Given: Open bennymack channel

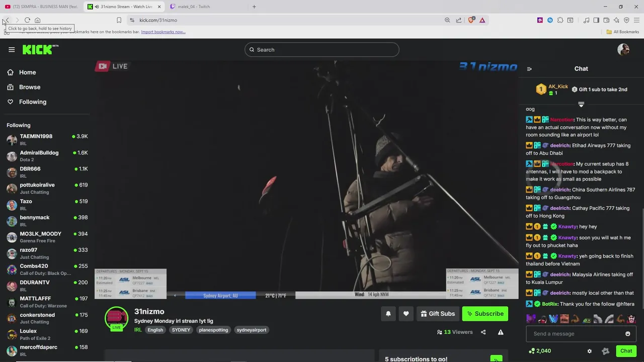Looking at the screenshot, I should [47, 221].
